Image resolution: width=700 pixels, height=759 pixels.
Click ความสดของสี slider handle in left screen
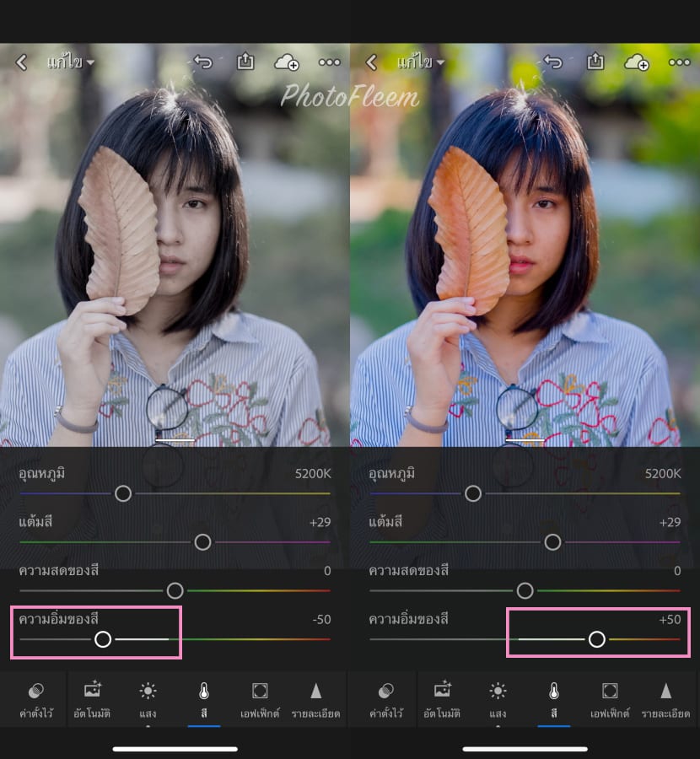coord(175,590)
